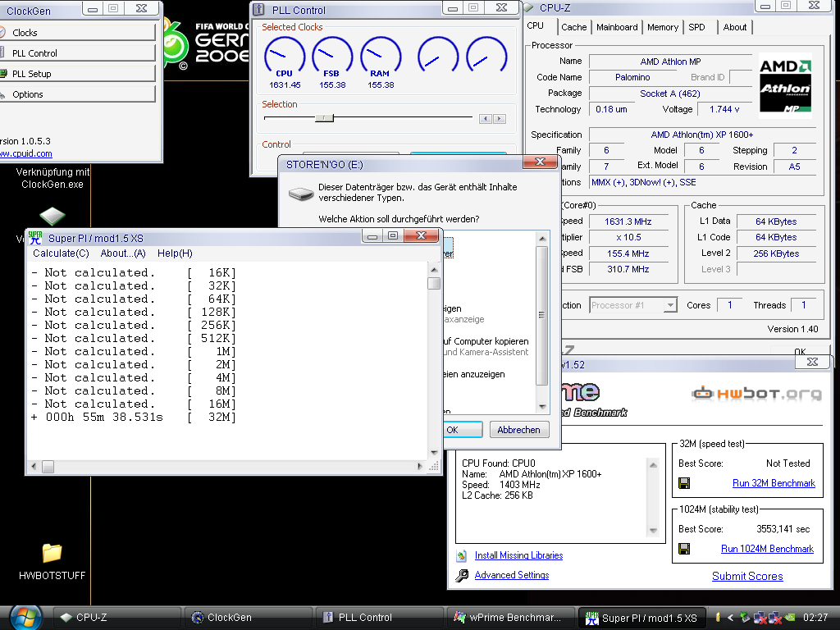Click the Not calculated 16K row in Super PI
840x630 pixels.
click(133, 272)
